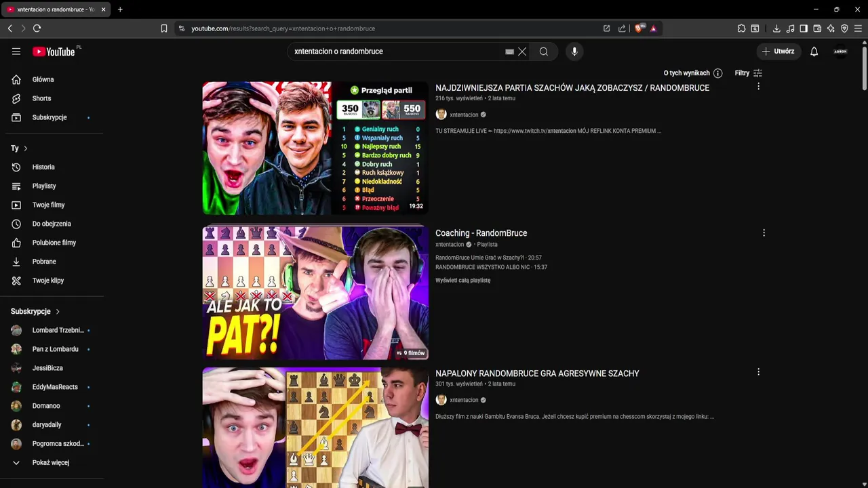Open the on-screen keyboard icon in search box
The height and width of the screenshot is (488, 868).
point(510,52)
